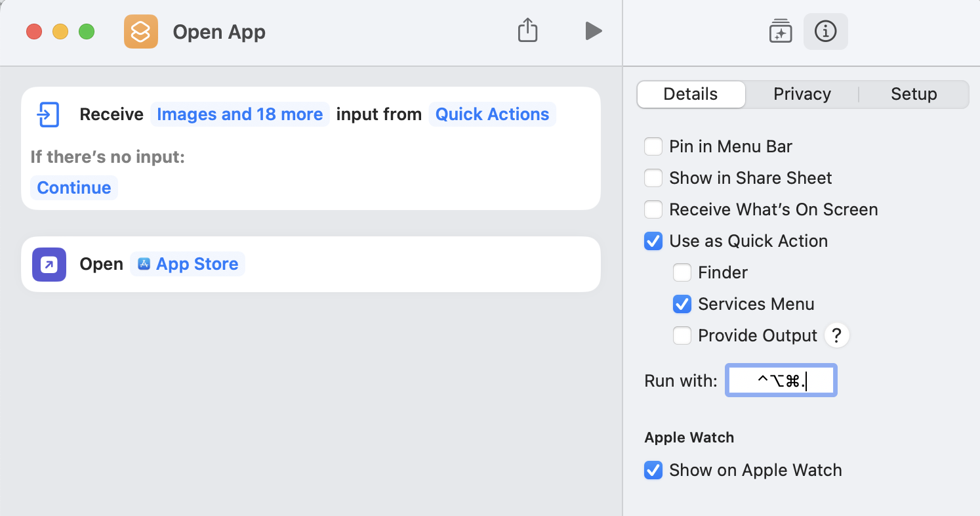Enable Pin in Menu Bar checkbox

click(653, 146)
